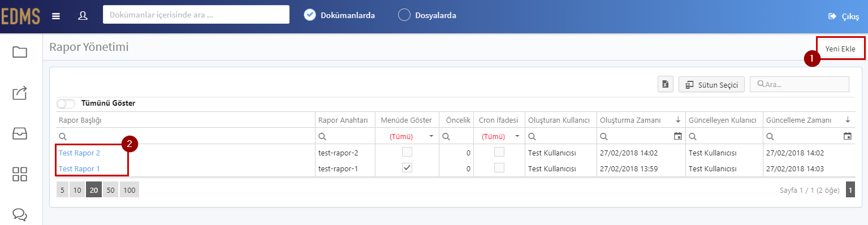Click search icon in Rapor Başlığı filter
This screenshot has height=225, width=868.
[63, 136]
